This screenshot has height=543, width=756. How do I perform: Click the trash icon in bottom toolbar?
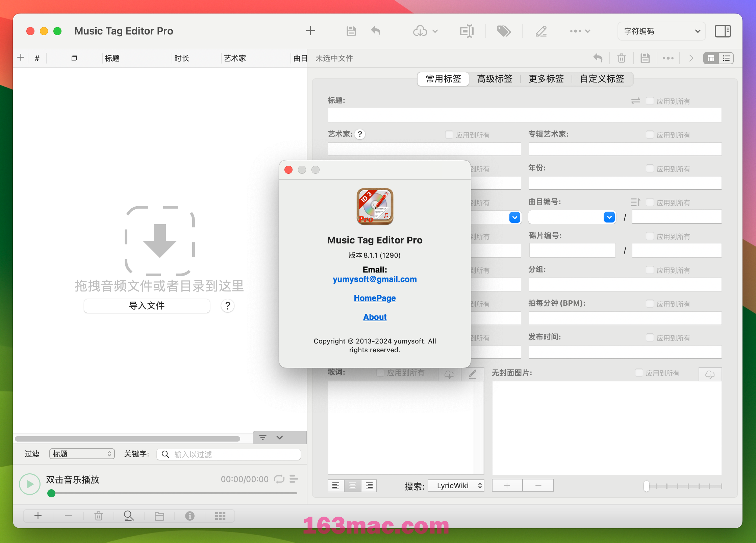tap(98, 516)
